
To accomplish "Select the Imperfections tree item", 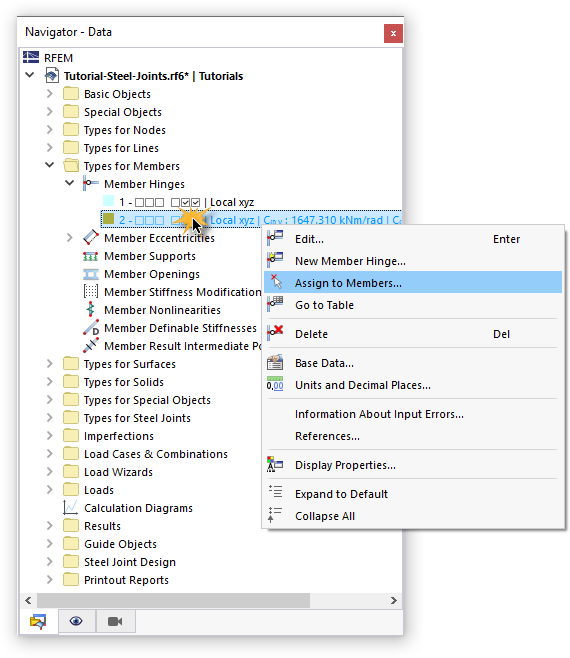I will 119,436.
